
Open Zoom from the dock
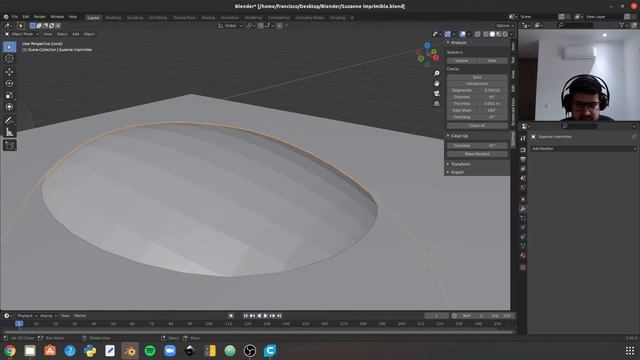click(x=170, y=351)
